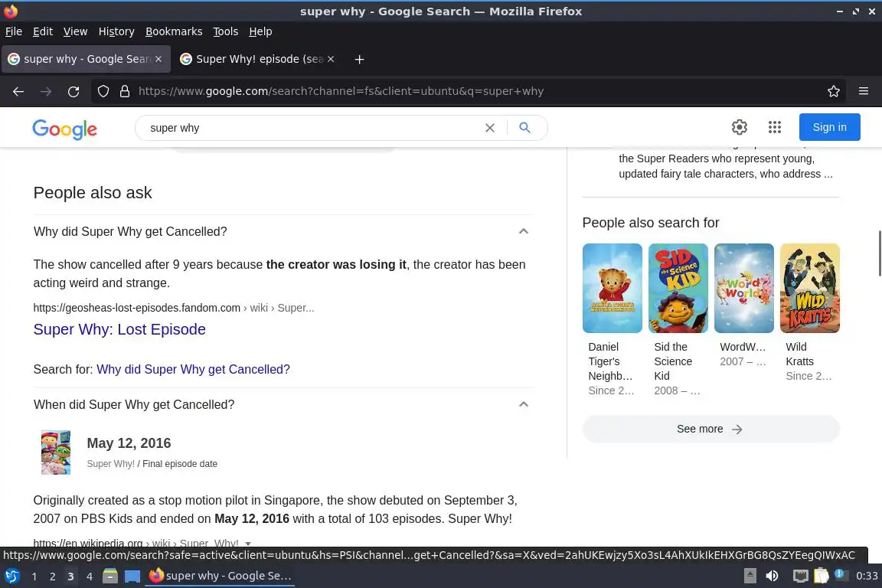The height and width of the screenshot is (588, 882).
Task: Collapse 'When did Super Why get Cancelled?' question
Action: [523, 404]
